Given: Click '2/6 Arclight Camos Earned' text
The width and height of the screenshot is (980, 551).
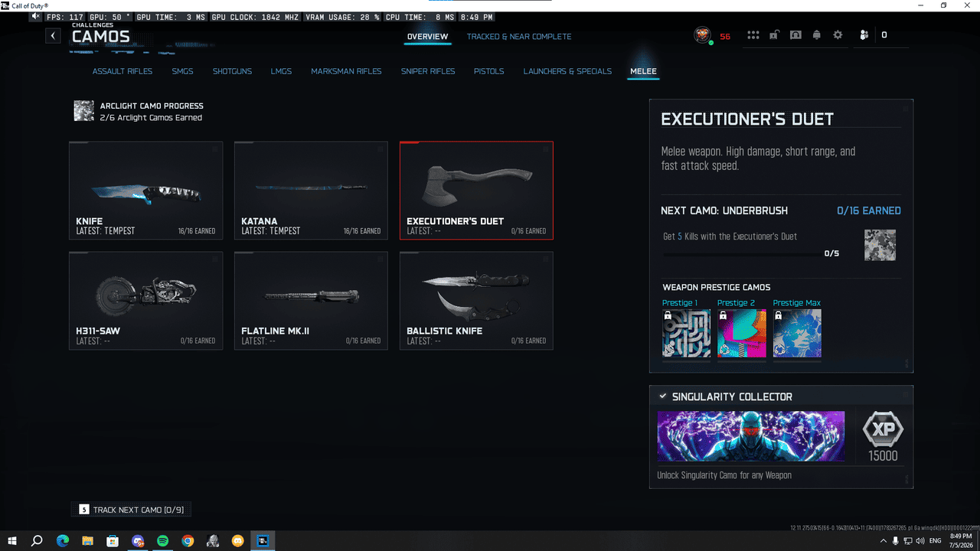Looking at the screenshot, I should [x=151, y=118].
